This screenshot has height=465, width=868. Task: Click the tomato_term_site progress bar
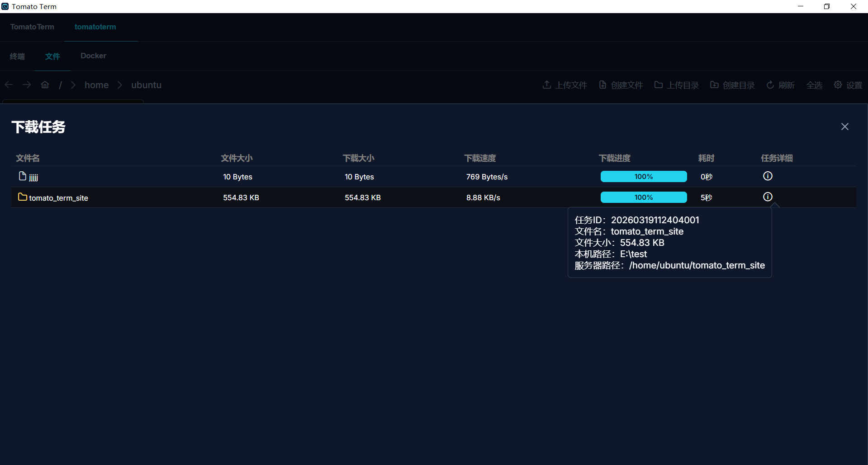(643, 197)
